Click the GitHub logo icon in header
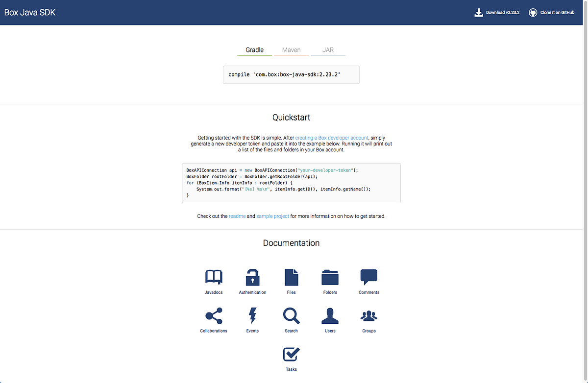Viewport: 588px width, 383px height. [x=533, y=12]
